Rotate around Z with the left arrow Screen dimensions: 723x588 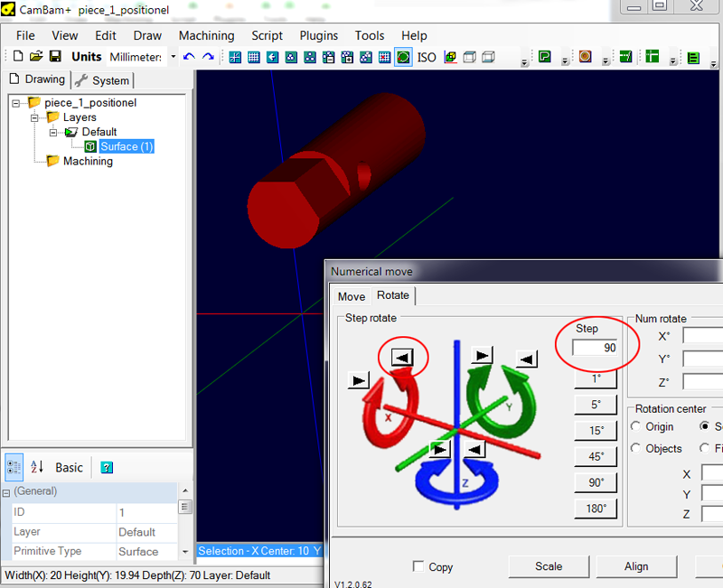475,449
